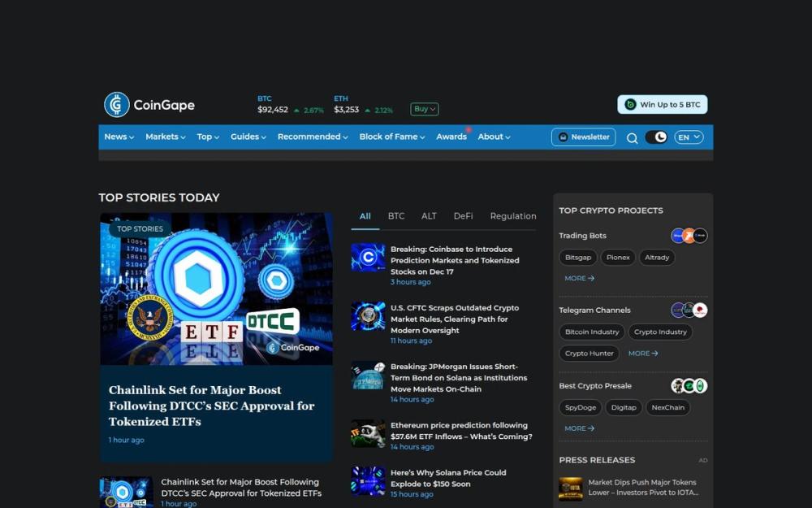
Task: Click the Best Crypto Presale heading
Action: point(595,385)
